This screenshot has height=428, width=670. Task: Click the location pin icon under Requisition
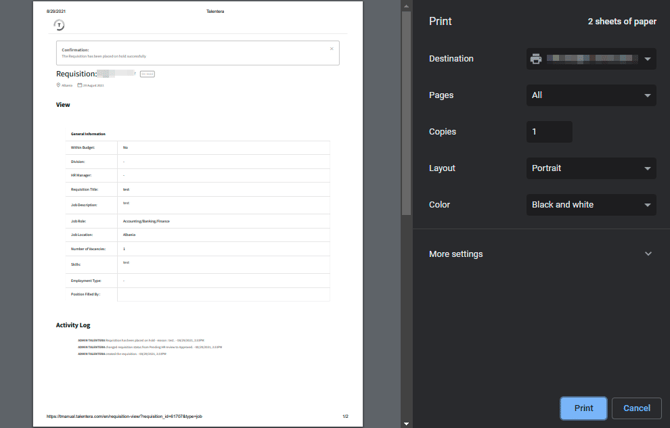(59, 85)
